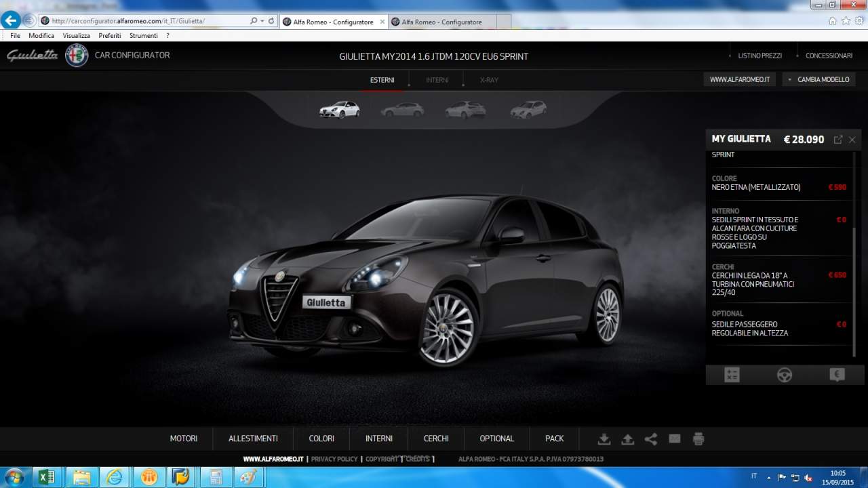
Task: Open the browser Visualizza menu
Action: coord(77,35)
